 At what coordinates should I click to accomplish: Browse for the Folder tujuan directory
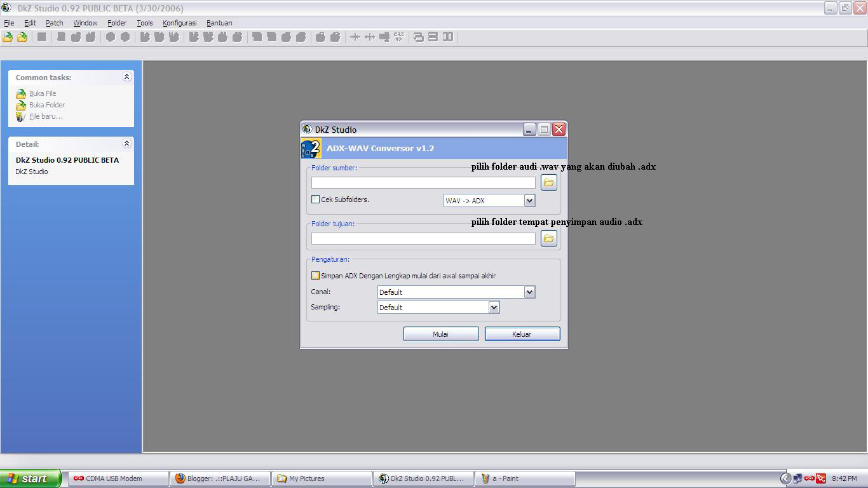click(x=548, y=238)
